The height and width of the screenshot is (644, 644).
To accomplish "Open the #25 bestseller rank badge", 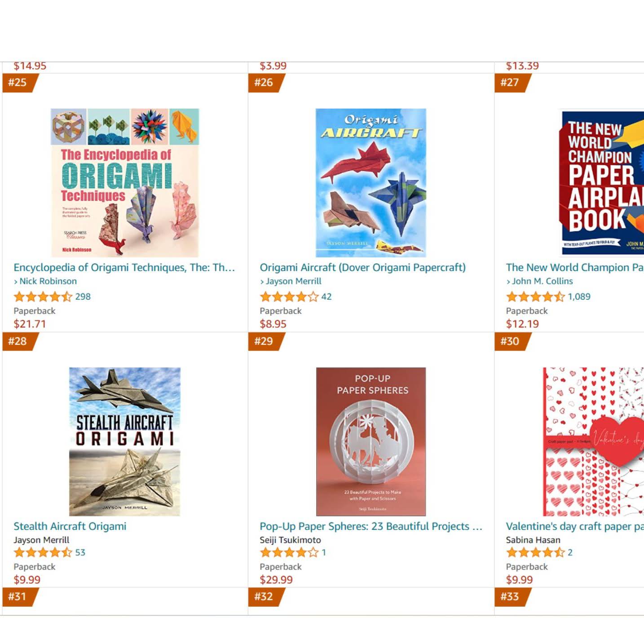I will (18, 83).
